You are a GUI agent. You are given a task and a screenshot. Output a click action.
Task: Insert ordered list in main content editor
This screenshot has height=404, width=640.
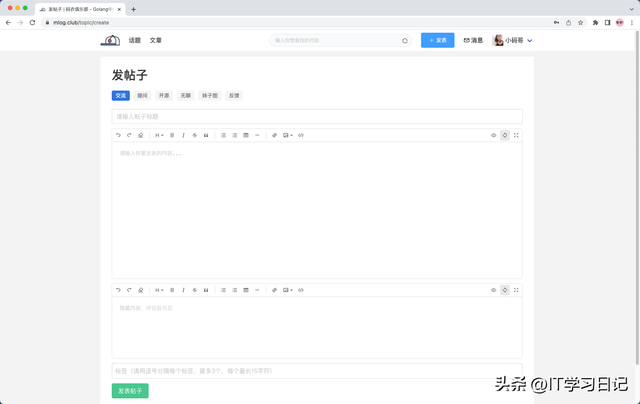pos(235,135)
